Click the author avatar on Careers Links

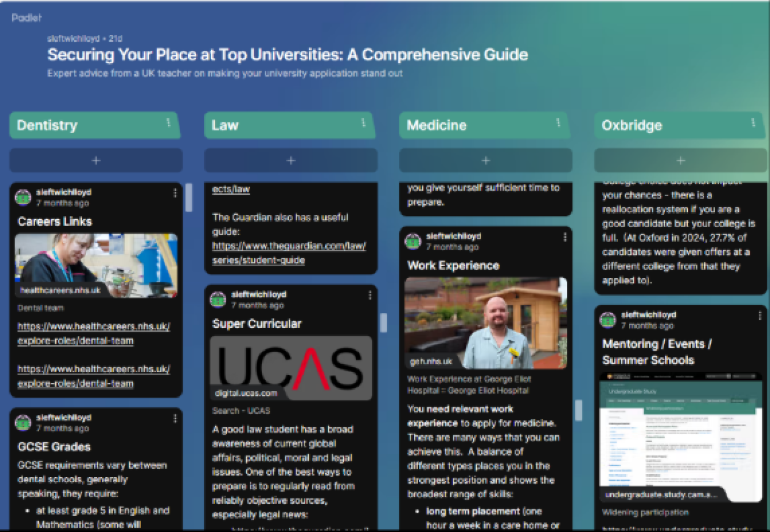pos(23,197)
